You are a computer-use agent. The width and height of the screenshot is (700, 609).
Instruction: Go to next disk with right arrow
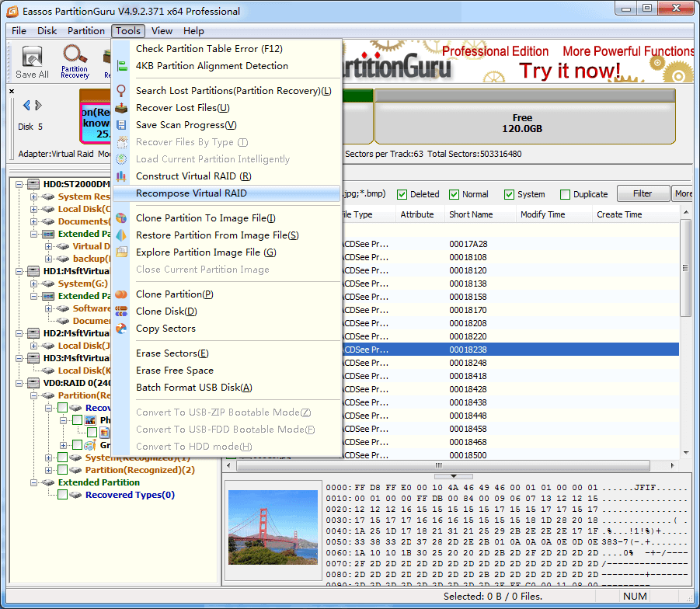click(38, 106)
